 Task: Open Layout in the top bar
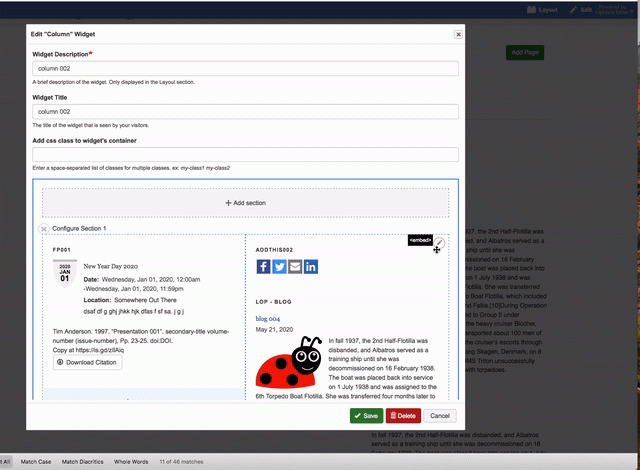[x=542, y=10]
